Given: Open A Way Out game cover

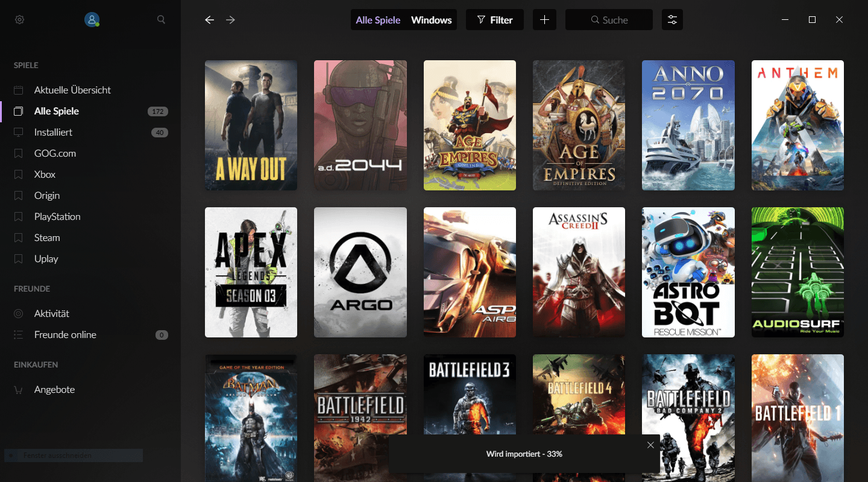Looking at the screenshot, I should point(251,125).
